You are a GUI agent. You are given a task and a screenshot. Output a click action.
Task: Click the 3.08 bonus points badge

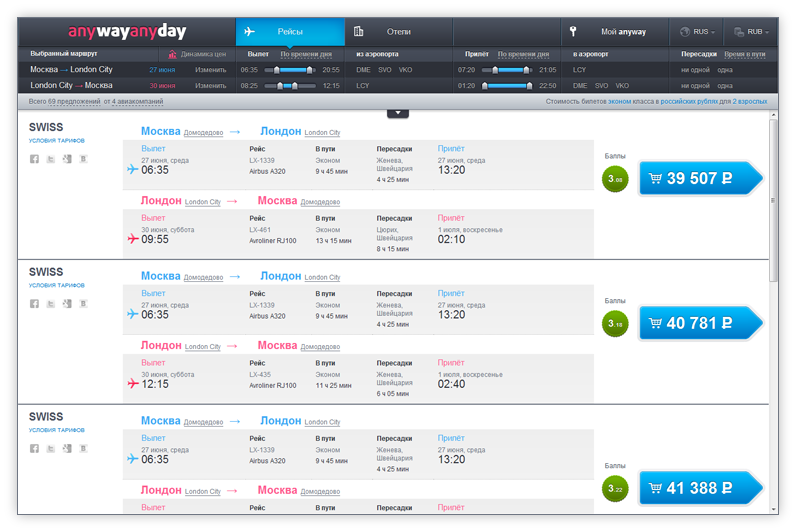[615, 179]
